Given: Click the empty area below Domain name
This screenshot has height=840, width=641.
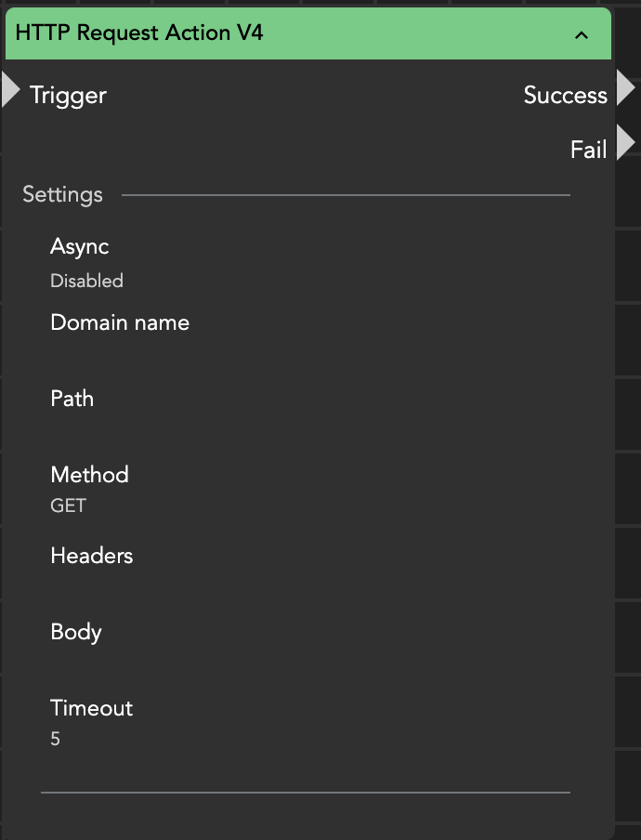Looking at the screenshot, I should tap(120, 358).
